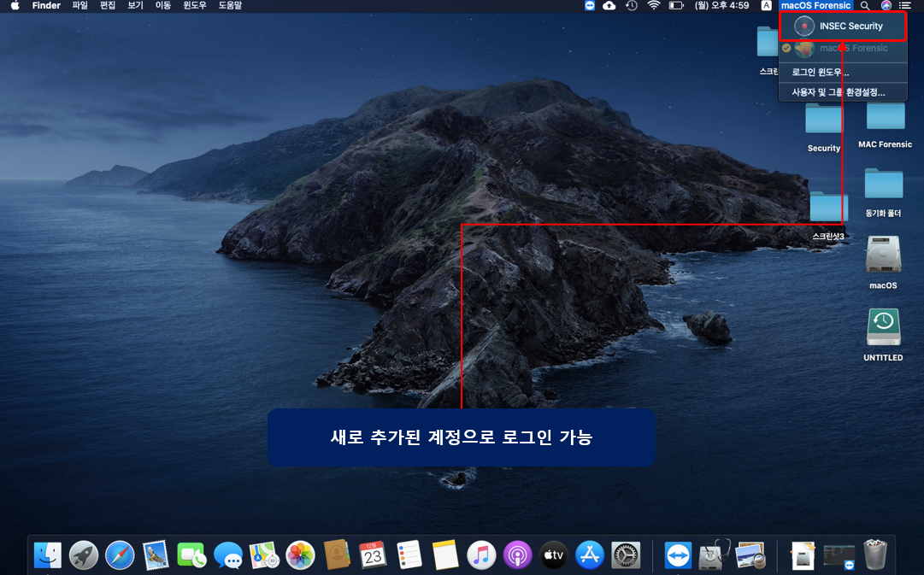This screenshot has width=924, height=575.
Task: Open the 파일 menu in menu bar
Action: tap(79, 5)
